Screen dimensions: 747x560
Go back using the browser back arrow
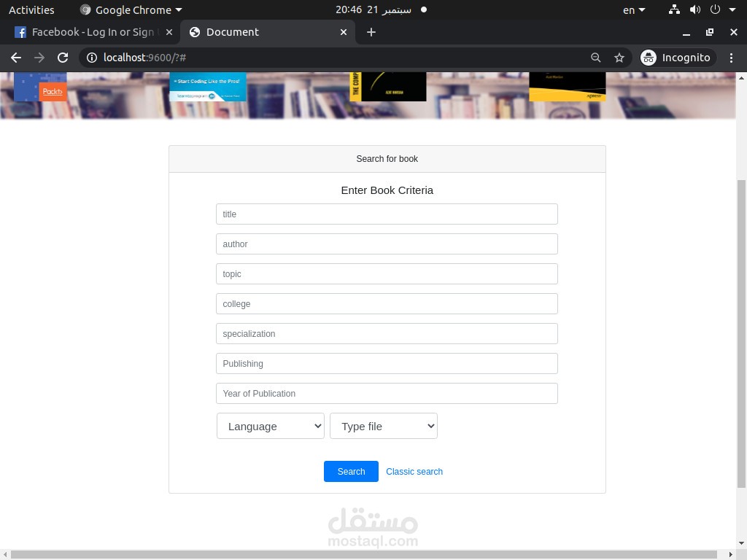(16, 58)
